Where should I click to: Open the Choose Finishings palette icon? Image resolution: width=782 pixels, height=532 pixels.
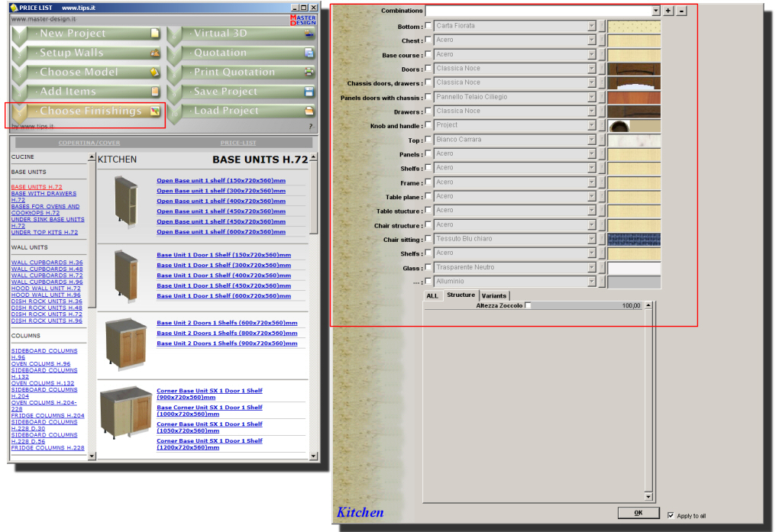[156, 110]
